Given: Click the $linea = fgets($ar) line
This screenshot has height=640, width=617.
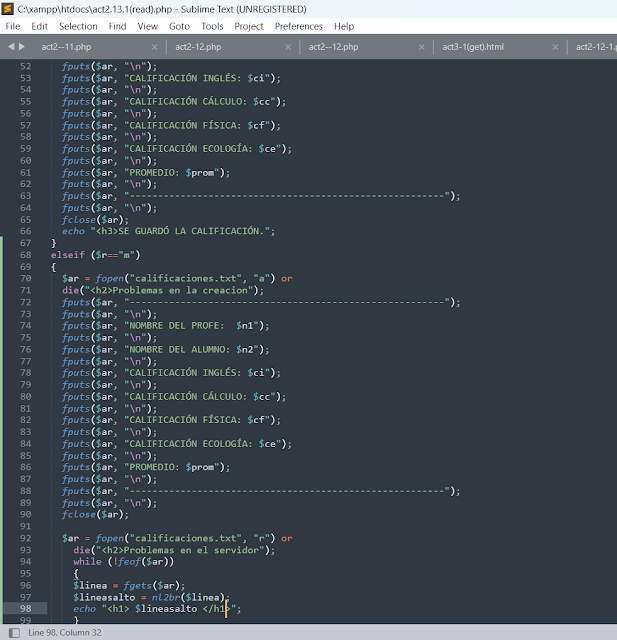Looking at the screenshot, I should coord(129,586).
